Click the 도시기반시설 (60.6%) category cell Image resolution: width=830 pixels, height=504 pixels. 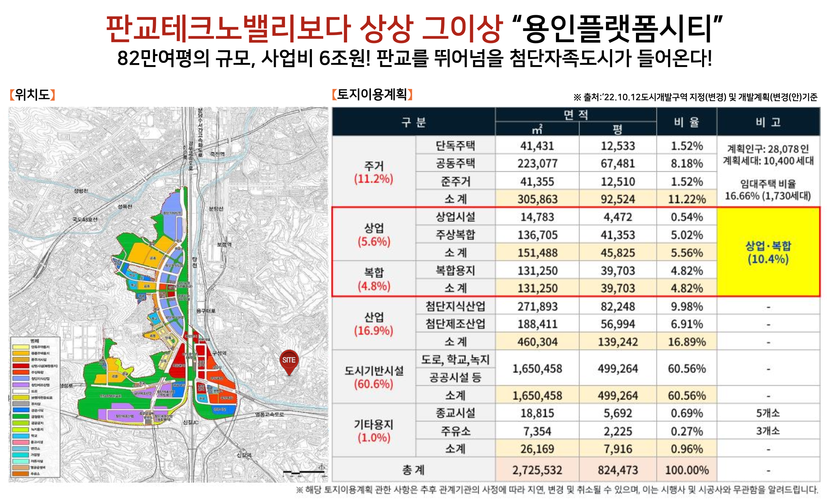374,377
